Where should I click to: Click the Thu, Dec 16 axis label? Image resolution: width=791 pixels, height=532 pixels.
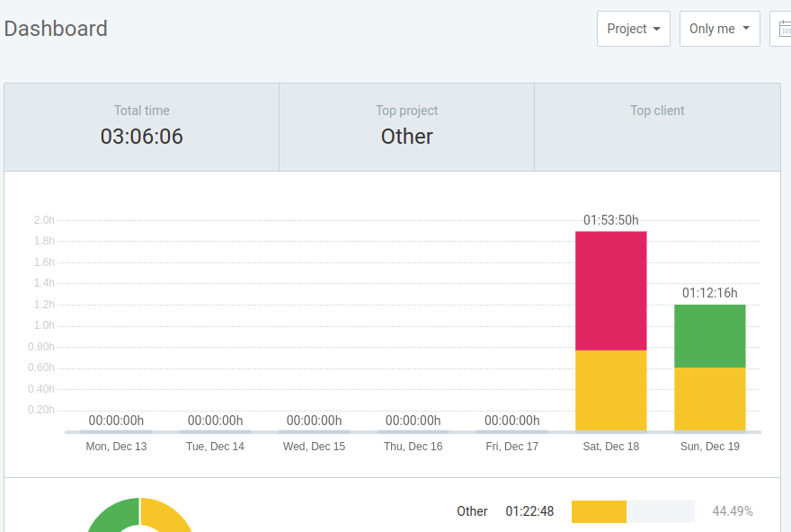pos(413,447)
